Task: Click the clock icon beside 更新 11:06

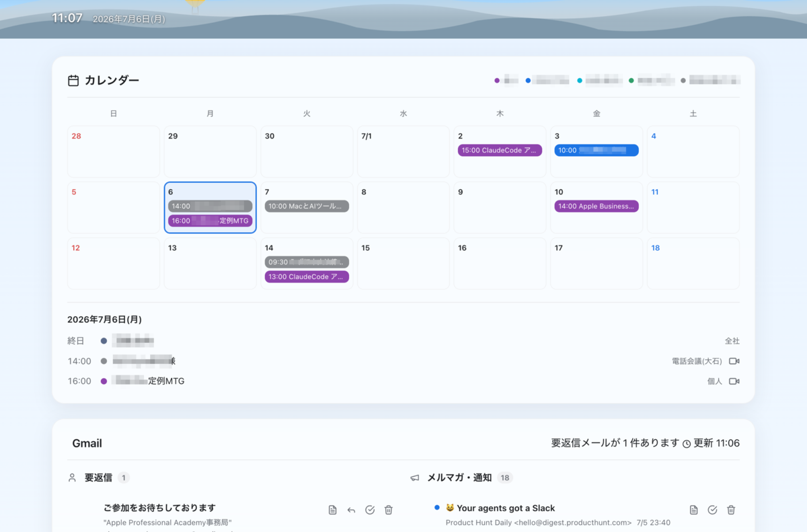Action: click(687, 444)
